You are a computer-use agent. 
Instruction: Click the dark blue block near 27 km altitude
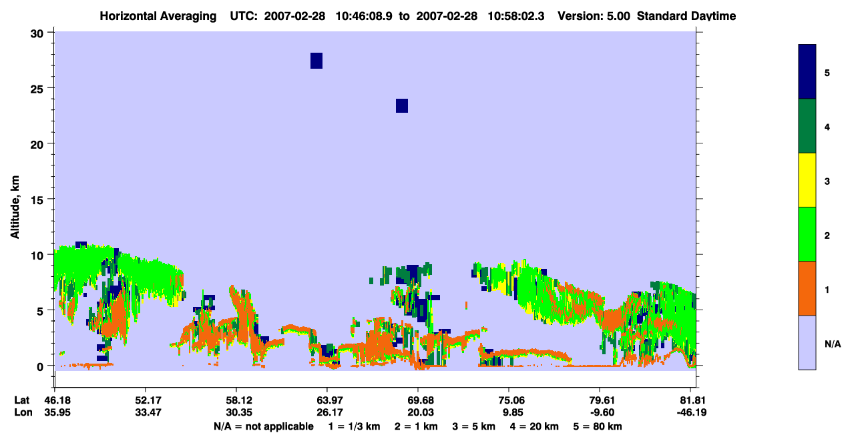point(316,61)
